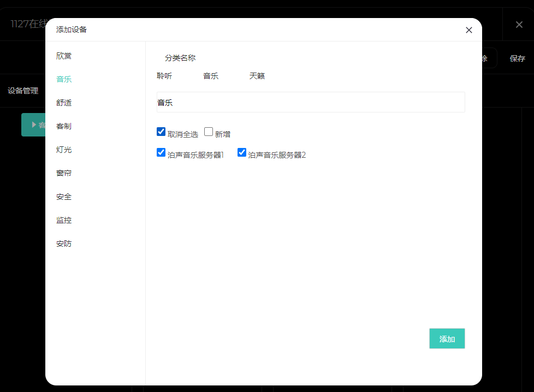Uncheck 泊声音乐服务器1
The height and width of the screenshot is (392, 534).
coord(161,152)
